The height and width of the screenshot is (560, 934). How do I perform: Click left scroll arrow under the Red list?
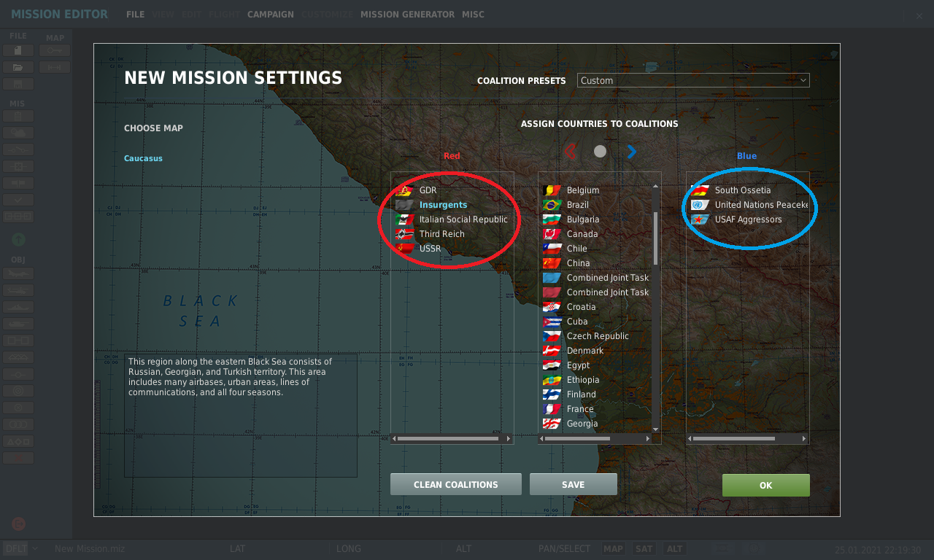tap(394, 439)
